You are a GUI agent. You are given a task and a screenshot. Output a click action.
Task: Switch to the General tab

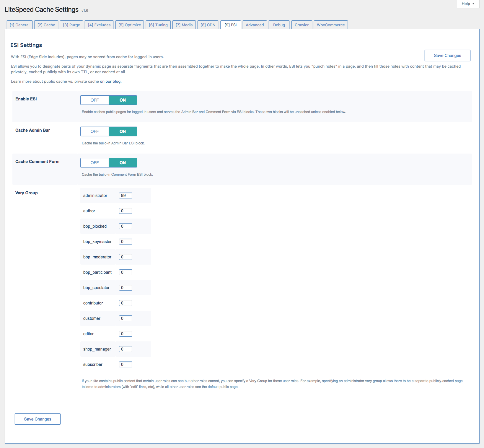click(x=19, y=25)
